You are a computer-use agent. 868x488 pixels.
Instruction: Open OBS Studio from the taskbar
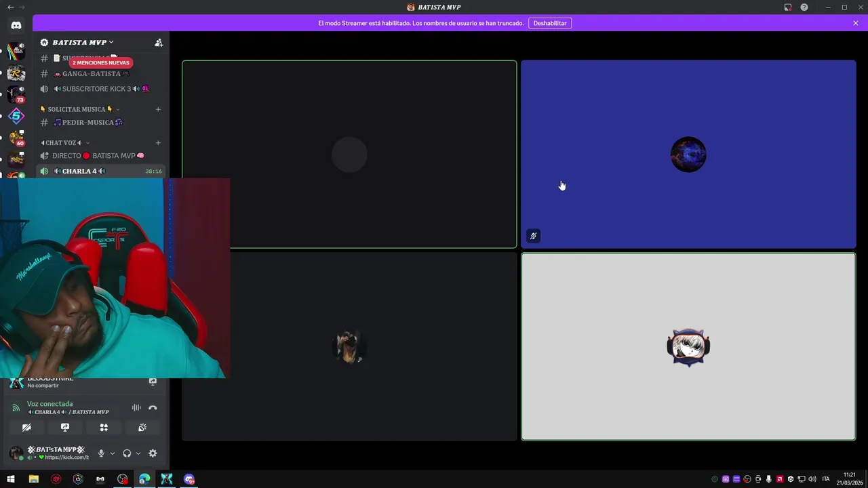[122, 479]
